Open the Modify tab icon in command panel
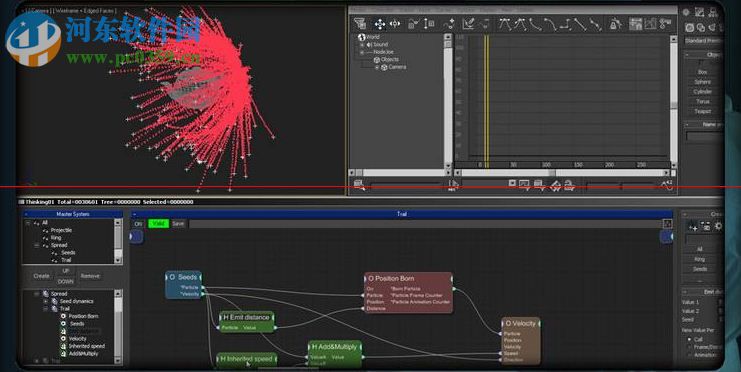741x372 pixels. pyautogui.click(x=699, y=13)
